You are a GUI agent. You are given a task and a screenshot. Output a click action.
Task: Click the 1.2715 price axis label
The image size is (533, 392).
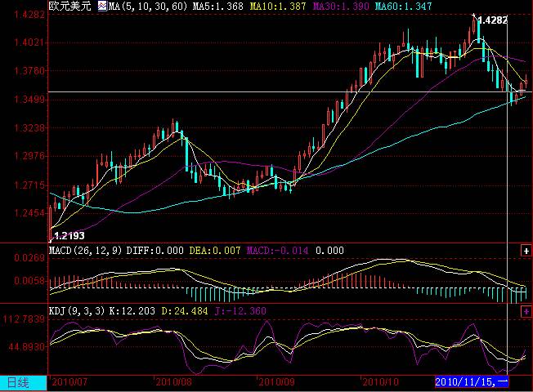[29, 185]
